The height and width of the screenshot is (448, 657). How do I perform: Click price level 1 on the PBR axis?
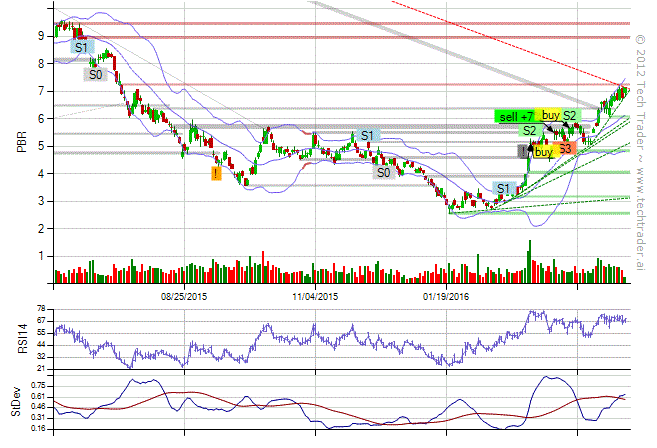[41, 256]
